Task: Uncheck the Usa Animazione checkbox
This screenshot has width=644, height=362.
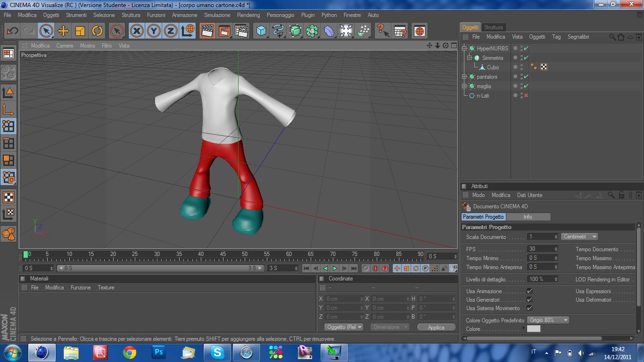Action: tap(529, 291)
